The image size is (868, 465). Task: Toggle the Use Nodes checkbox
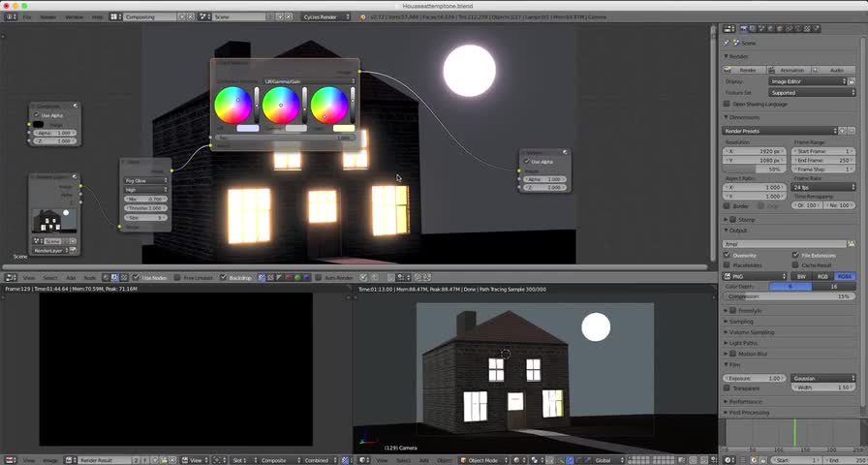click(136, 277)
